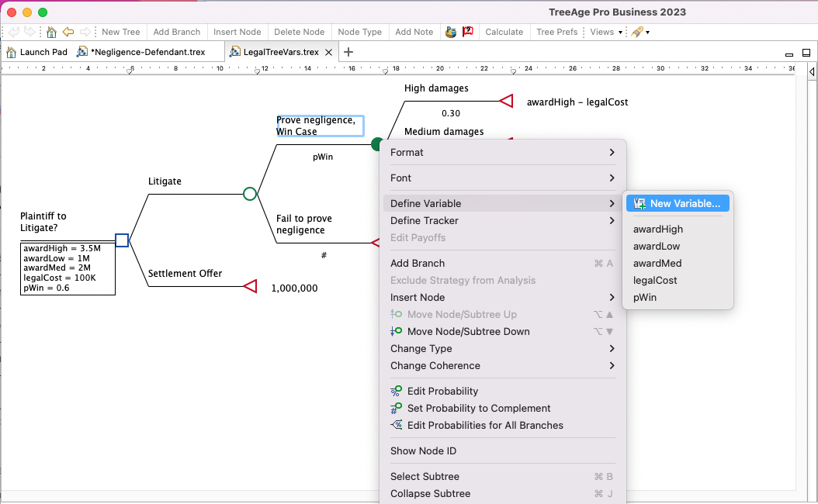Screen dimensions: 818x504
Task: Click the red flag icon in toolbar
Action: pyautogui.click(x=468, y=32)
